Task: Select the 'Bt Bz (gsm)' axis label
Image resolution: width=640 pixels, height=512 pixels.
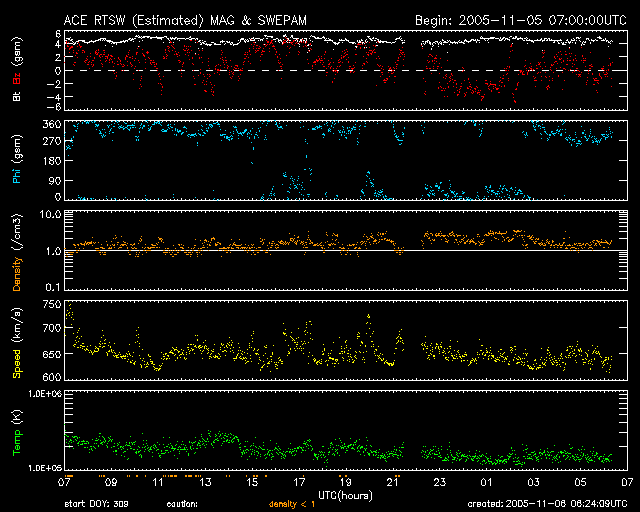Action: (17, 69)
